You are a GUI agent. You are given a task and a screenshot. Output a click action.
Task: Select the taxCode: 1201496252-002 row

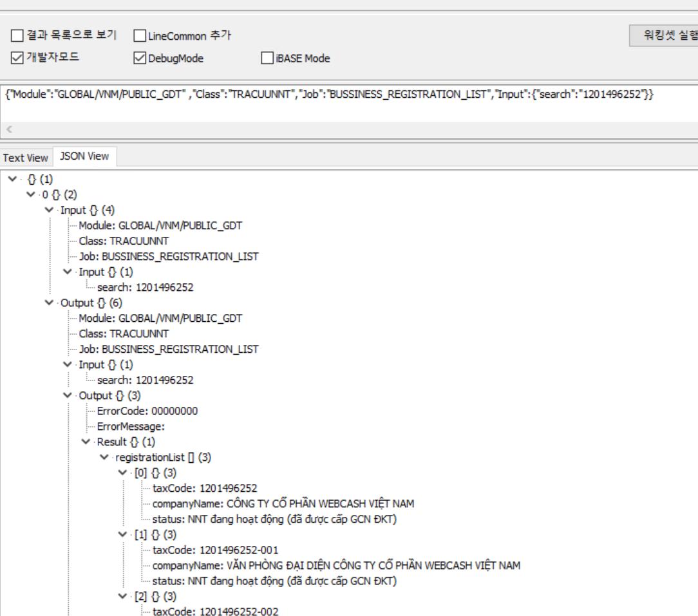216,611
